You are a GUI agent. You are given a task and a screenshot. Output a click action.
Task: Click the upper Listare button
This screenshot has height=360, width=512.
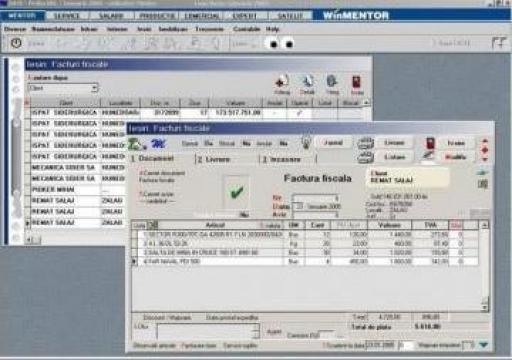(394, 143)
